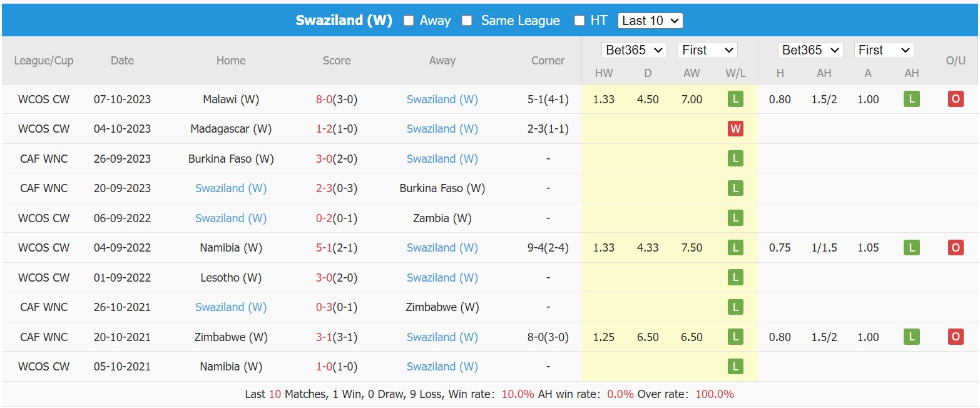Click the red O indicator for Namibia 2022 match
This screenshot has height=408, width=980.
956,247
